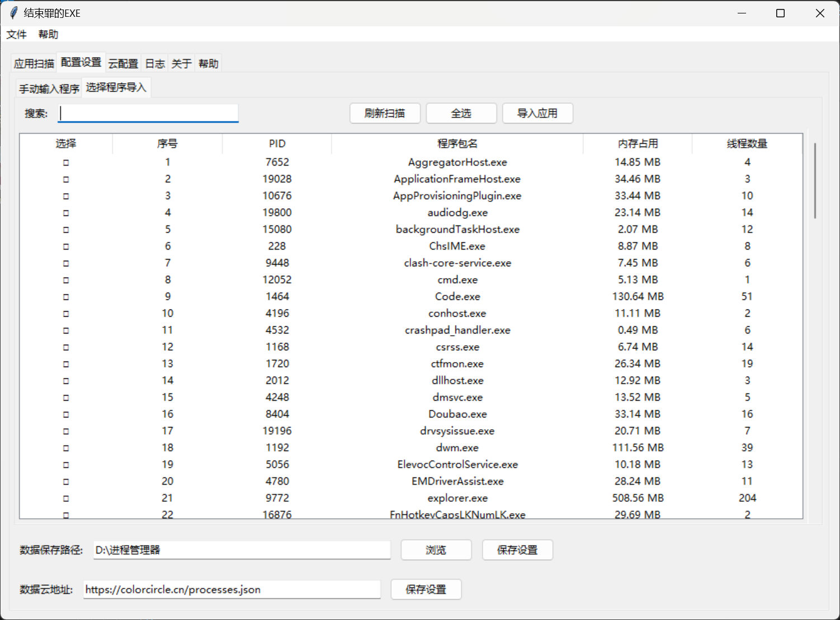Click 保存设置 next to cloud address
Image resolution: width=840 pixels, height=620 pixels.
pos(426,589)
